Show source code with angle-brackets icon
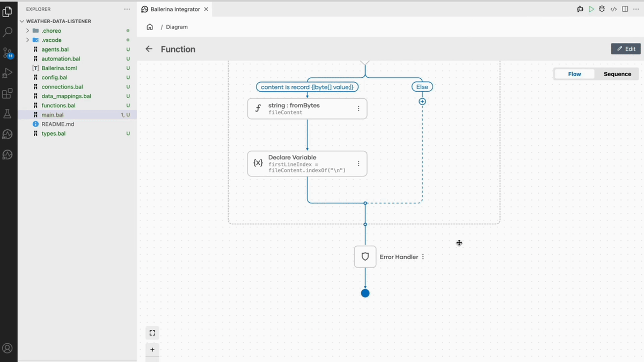 coord(614,9)
